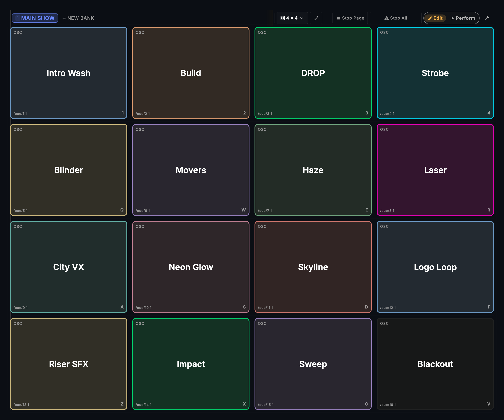504x420 pixels.
Task: Select the Skyline pad
Action: [313, 267]
